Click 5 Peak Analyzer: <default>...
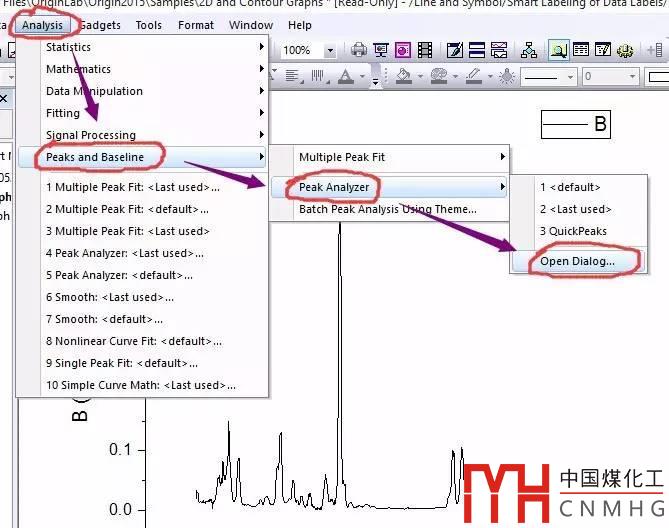This screenshot has height=528, width=669. [x=143, y=275]
